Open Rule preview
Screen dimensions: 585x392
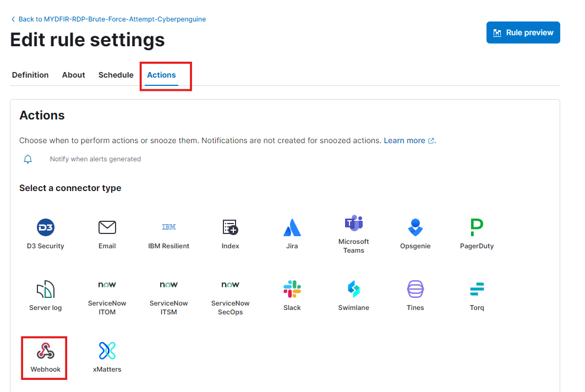click(x=523, y=32)
